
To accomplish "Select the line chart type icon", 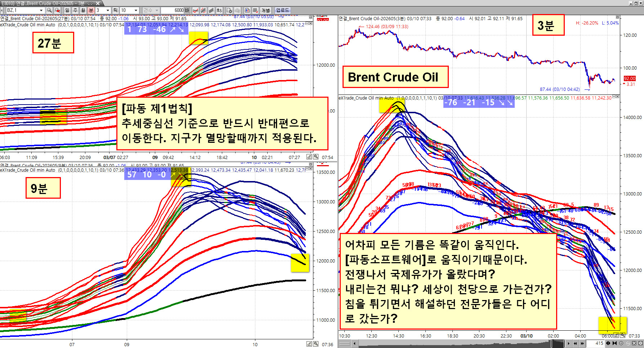I will click(x=196, y=10).
